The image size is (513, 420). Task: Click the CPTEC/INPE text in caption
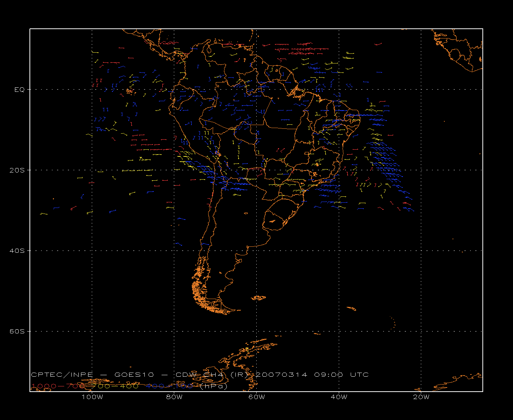[x=62, y=374]
